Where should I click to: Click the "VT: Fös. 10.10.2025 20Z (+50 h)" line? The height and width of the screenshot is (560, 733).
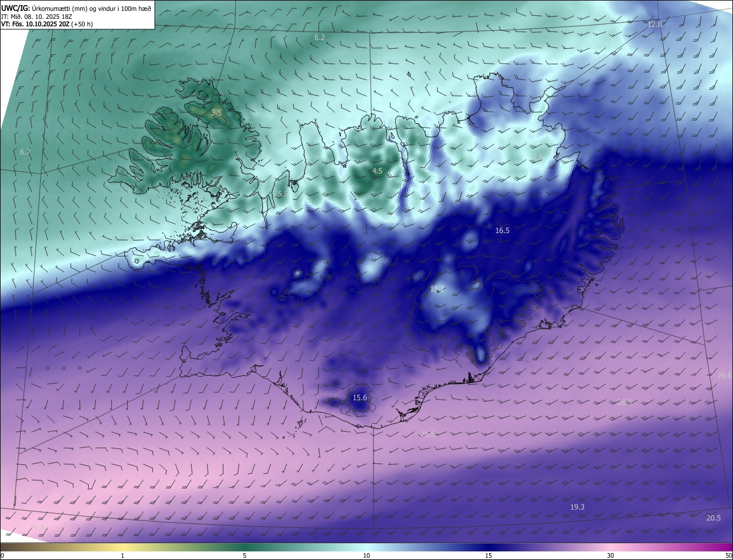coord(47,24)
